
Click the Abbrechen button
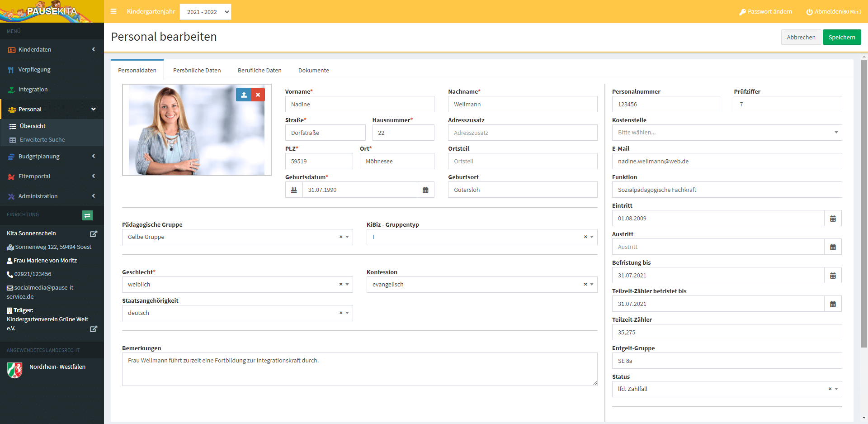point(801,37)
